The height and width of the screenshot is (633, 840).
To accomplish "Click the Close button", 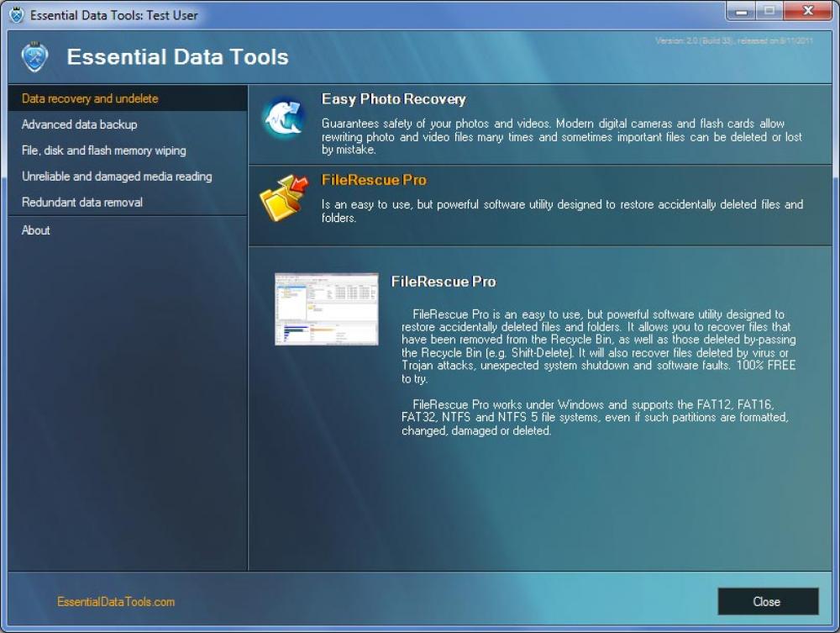I will [766, 602].
